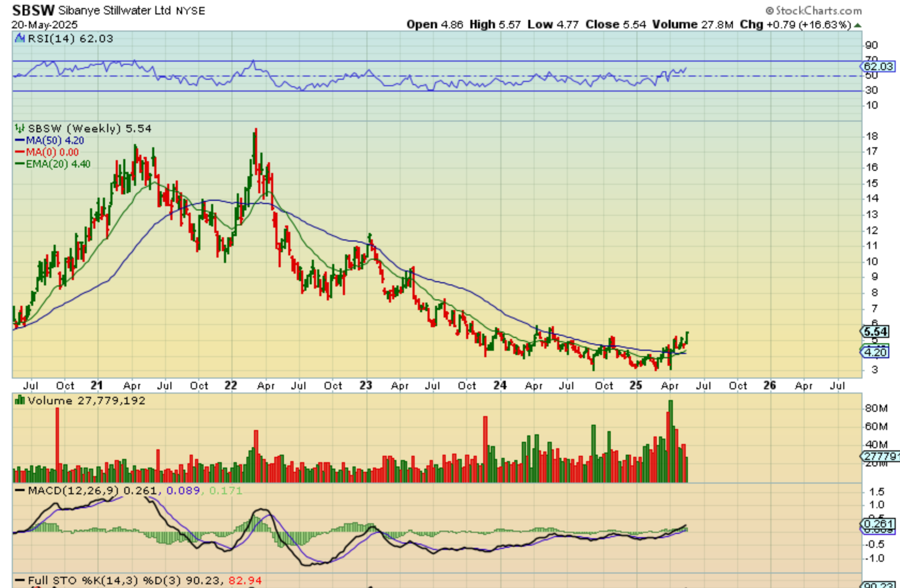Click the 9 label on the price axis

874,277
